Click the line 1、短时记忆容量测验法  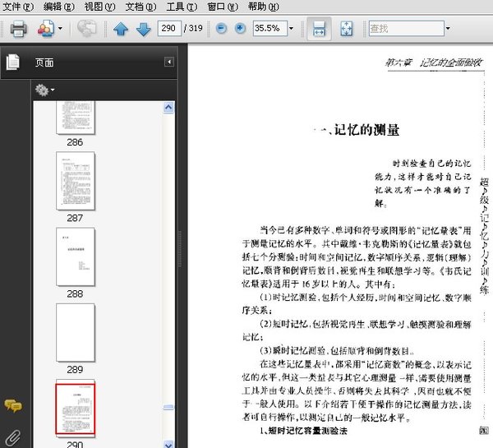tap(303, 431)
